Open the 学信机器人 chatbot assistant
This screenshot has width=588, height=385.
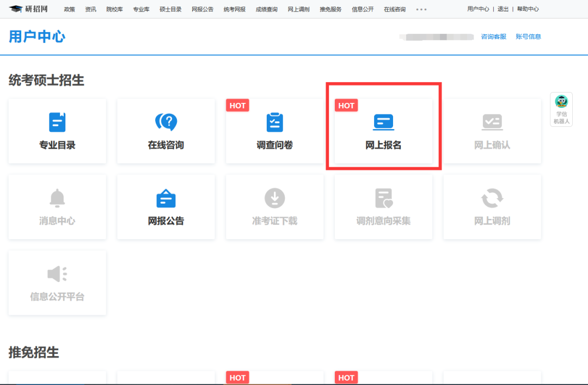561,109
